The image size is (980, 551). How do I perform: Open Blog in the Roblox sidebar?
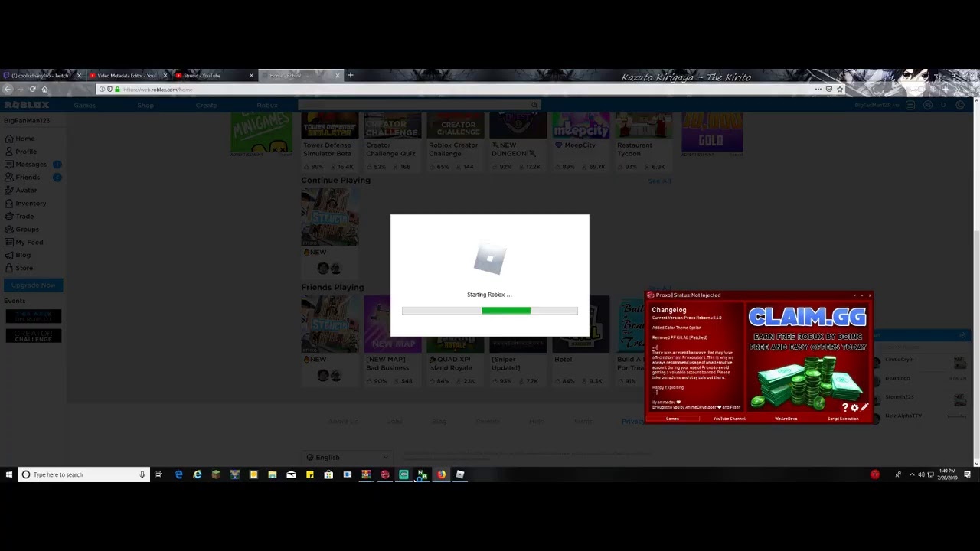coord(18,256)
